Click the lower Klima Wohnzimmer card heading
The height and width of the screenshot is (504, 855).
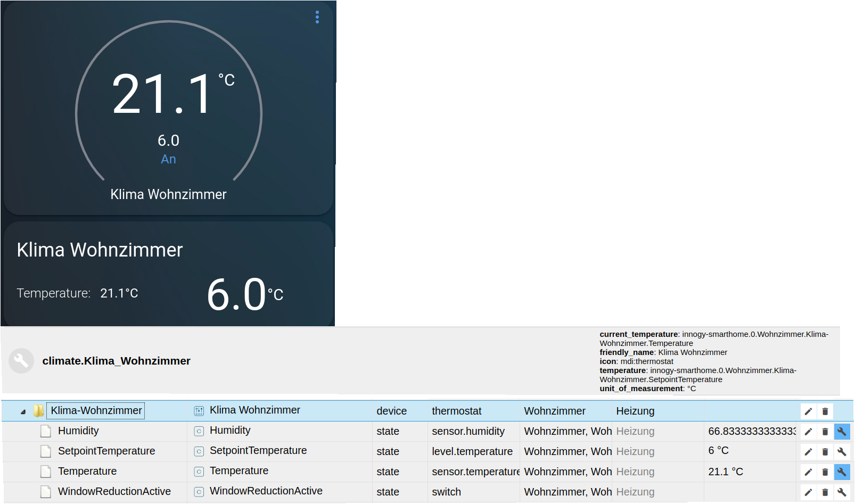pyautogui.click(x=100, y=250)
